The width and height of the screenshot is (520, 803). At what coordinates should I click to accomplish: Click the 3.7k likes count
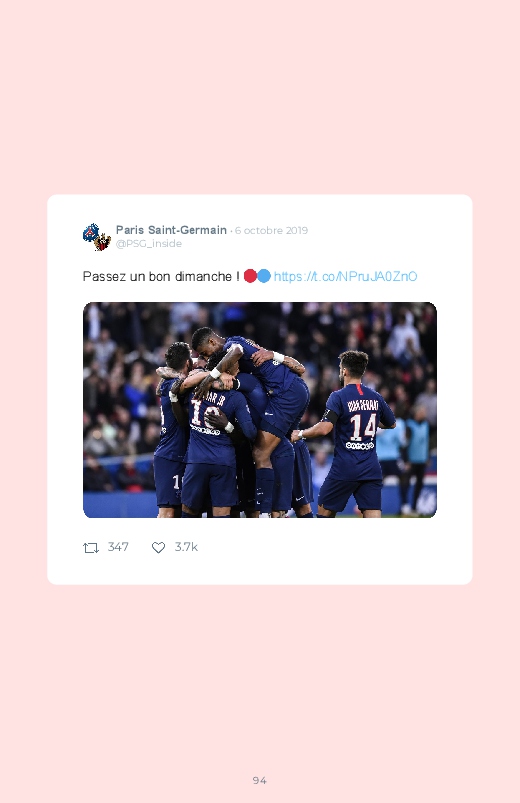pos(186,547)
